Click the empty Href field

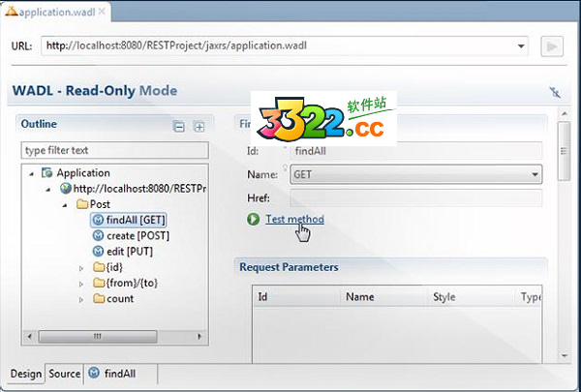pyautogui.click(x=415, y=198)
